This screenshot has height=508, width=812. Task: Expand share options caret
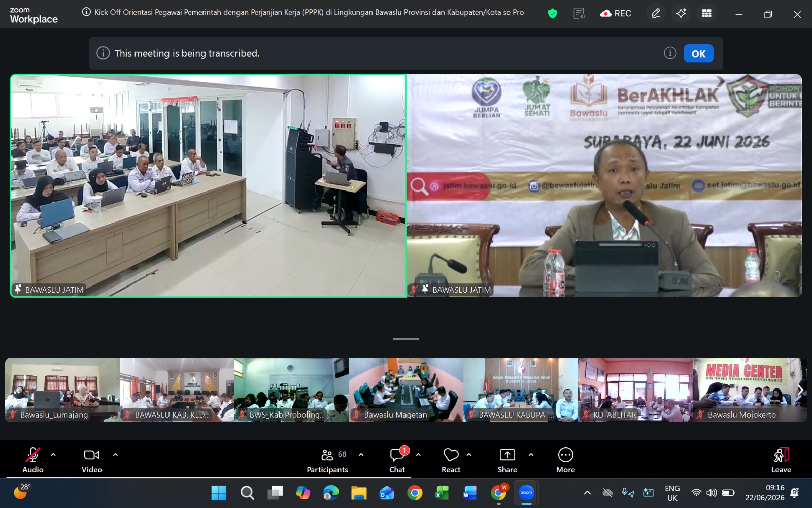point(531,455)
